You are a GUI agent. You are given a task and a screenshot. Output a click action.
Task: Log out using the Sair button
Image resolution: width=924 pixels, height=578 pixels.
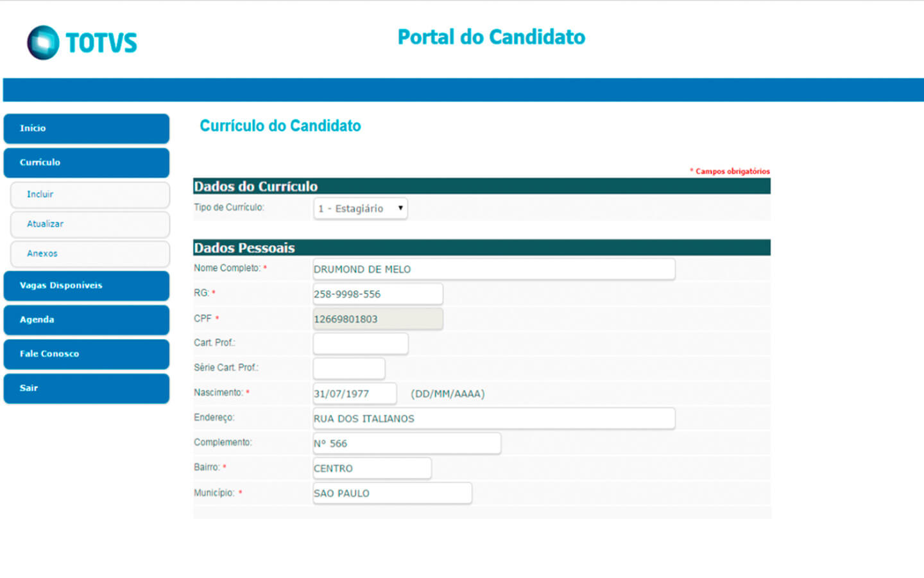[x=87, y=389]
